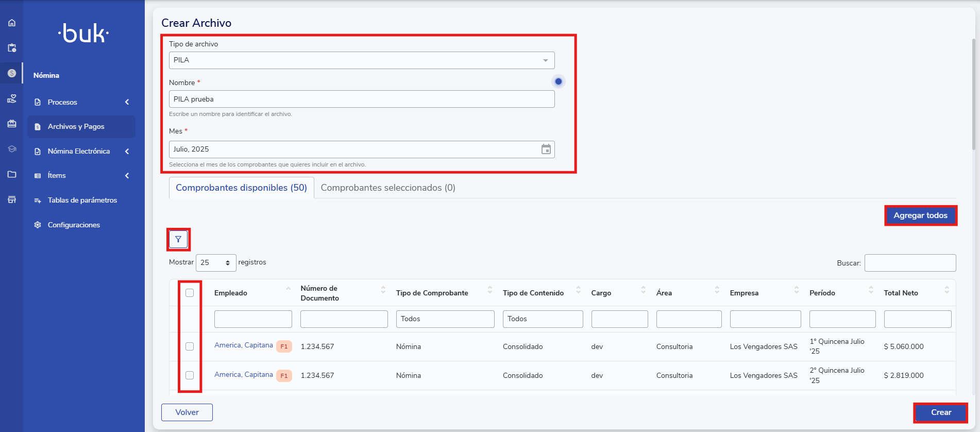Click the Agregar todos button
This screenshot has height=432, width=980.
point(920,215)
